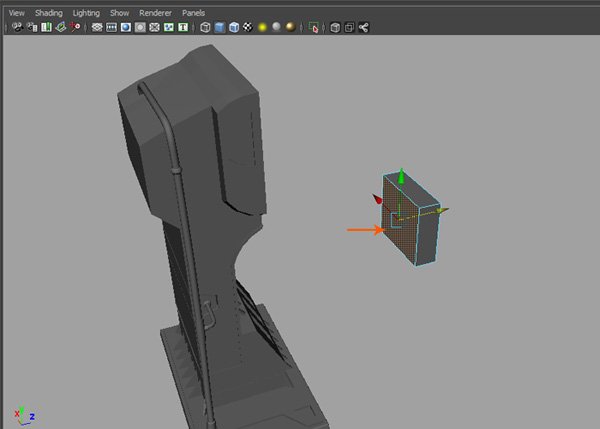Click the red X-axis move handle

[x=377, y=199]
